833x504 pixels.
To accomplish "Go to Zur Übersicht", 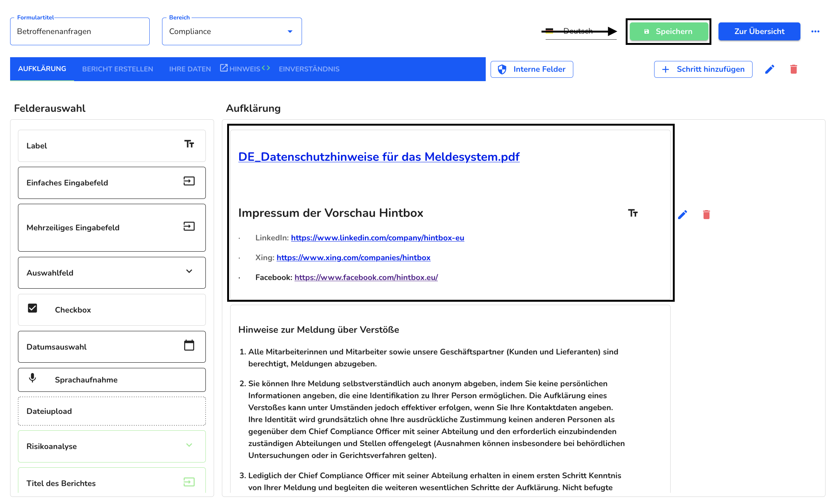I will [x=759, y=31].
